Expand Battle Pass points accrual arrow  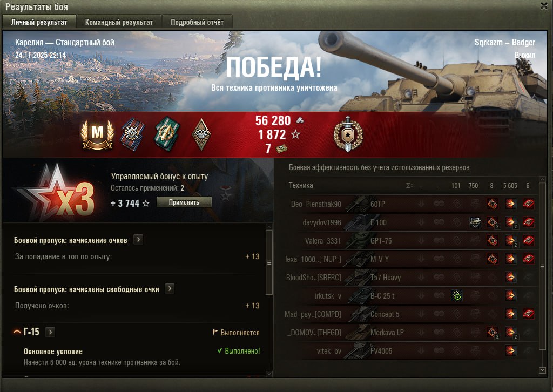[138, 240]
